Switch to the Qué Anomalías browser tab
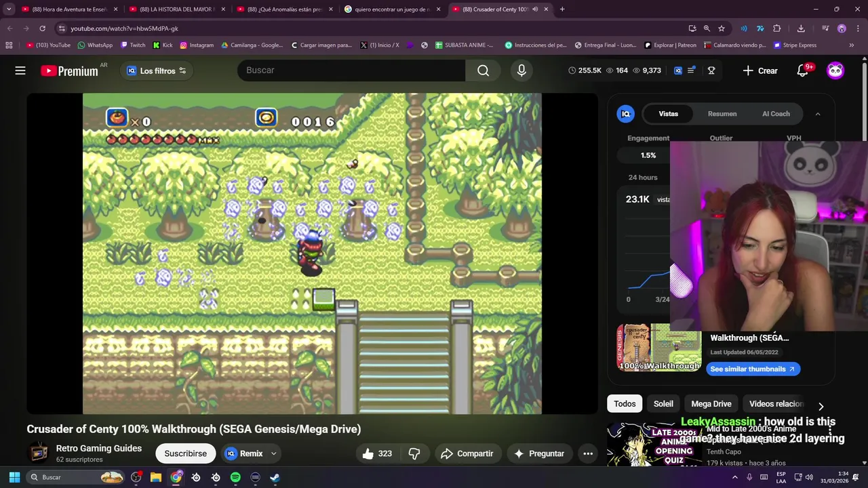The height and width of the screenshot is (488, 868). tap(285, 9)
